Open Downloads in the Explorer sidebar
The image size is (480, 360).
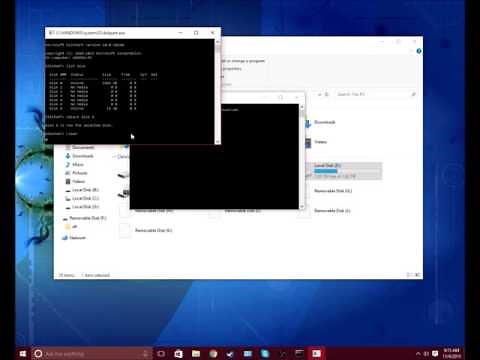click(79, 156)
